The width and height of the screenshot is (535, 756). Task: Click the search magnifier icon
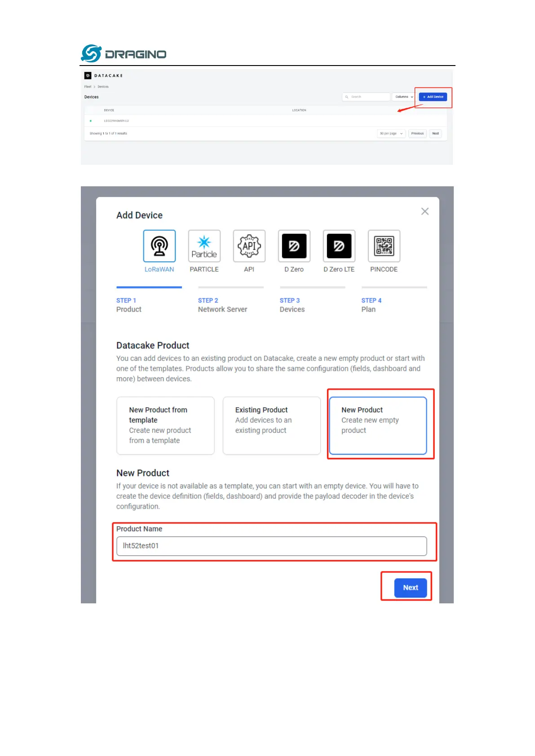[x=347, y=97]
